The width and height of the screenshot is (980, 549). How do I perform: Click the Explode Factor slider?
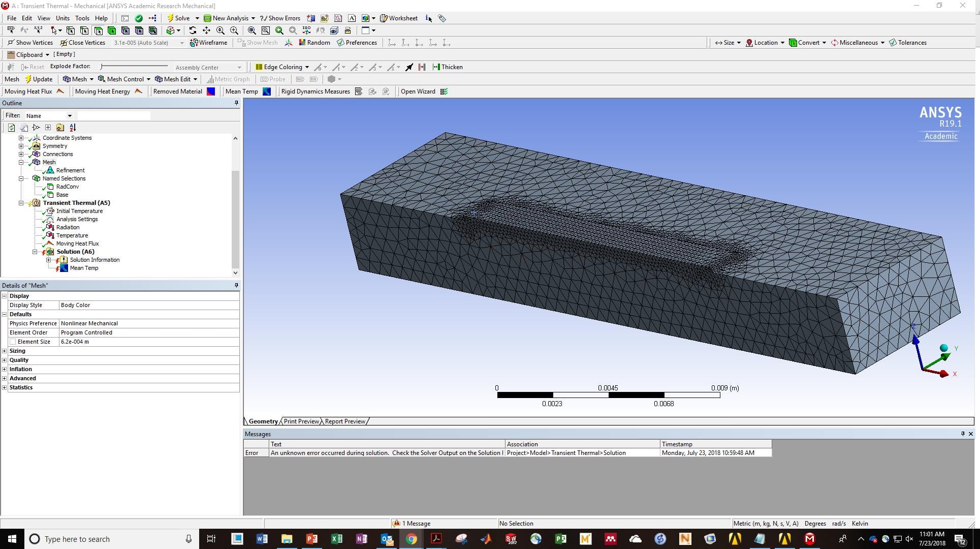click(134, 67)
